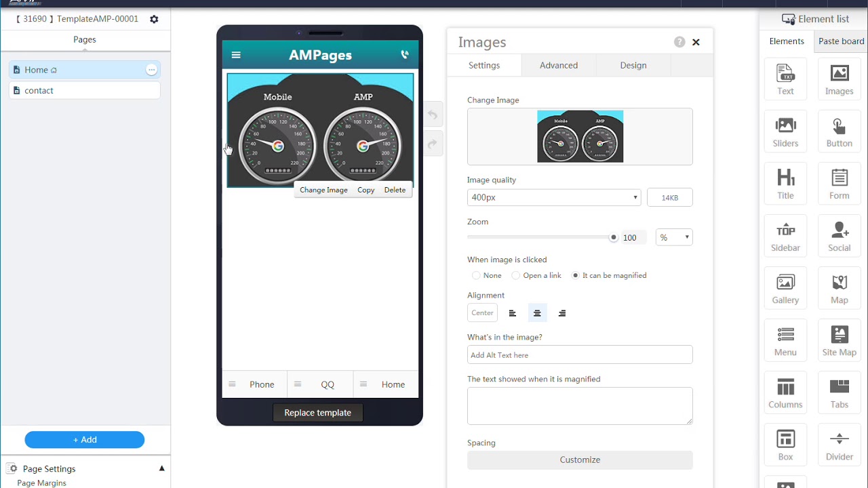Screen dimensions: 868x488
Task: Open hamburger menu in phone preview
Action: click(x=236, y=55)
